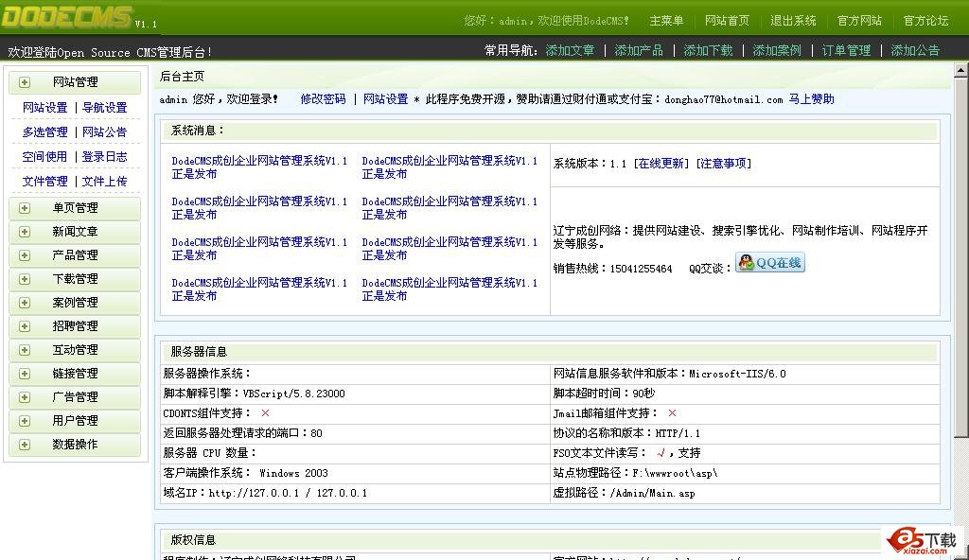The width and height of the screenshot is (969, 560).
Task: Select 退出系统 in the top bar
Action: click(793, 21)
